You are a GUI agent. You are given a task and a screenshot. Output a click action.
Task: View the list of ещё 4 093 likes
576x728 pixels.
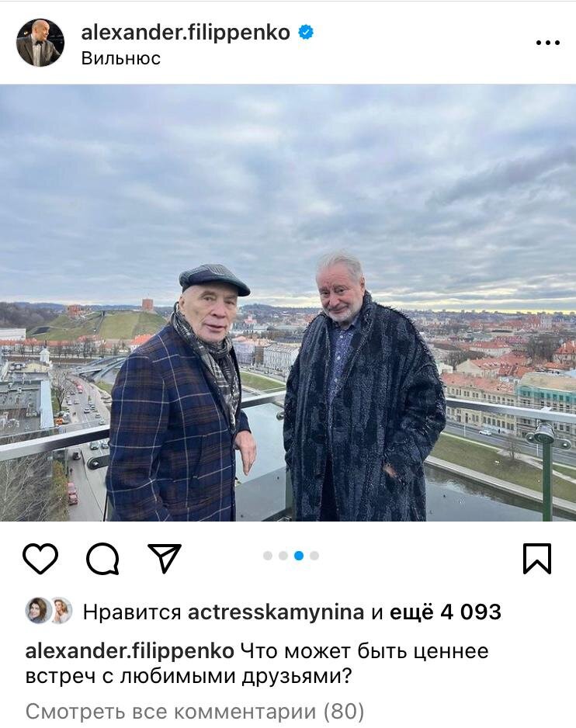(446, 612)
